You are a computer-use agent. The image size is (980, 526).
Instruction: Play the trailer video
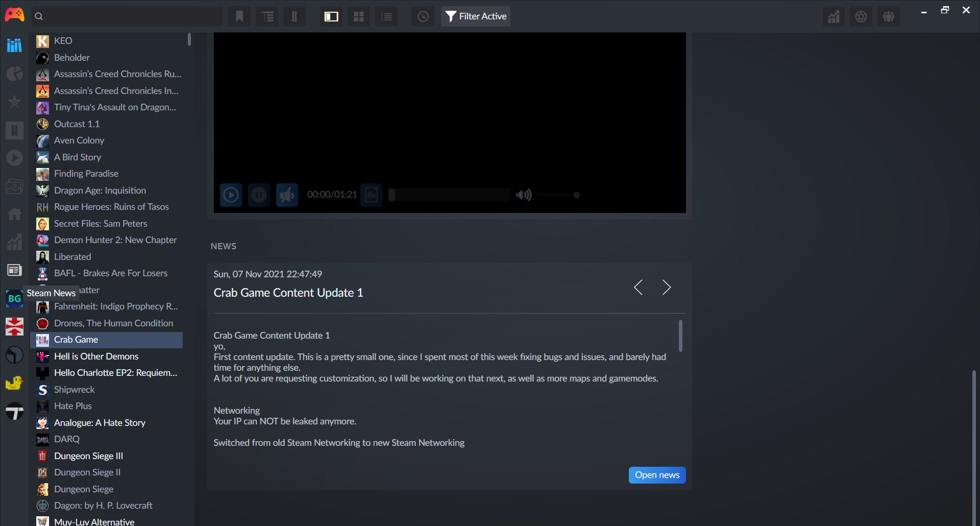[231, 195]
